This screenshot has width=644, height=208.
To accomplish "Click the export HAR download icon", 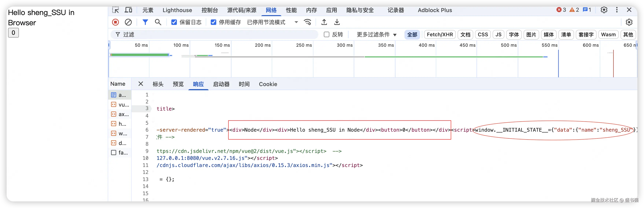I will [x=337, y=22].
